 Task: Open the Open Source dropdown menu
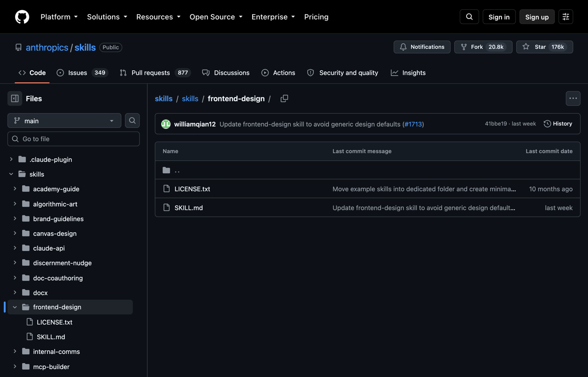[x=216, y=17]
